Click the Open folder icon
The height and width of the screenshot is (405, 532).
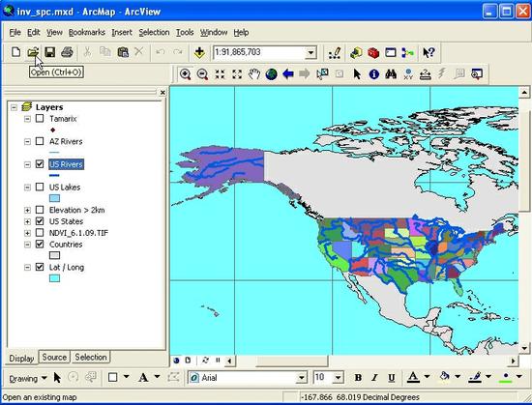[33, 52]
